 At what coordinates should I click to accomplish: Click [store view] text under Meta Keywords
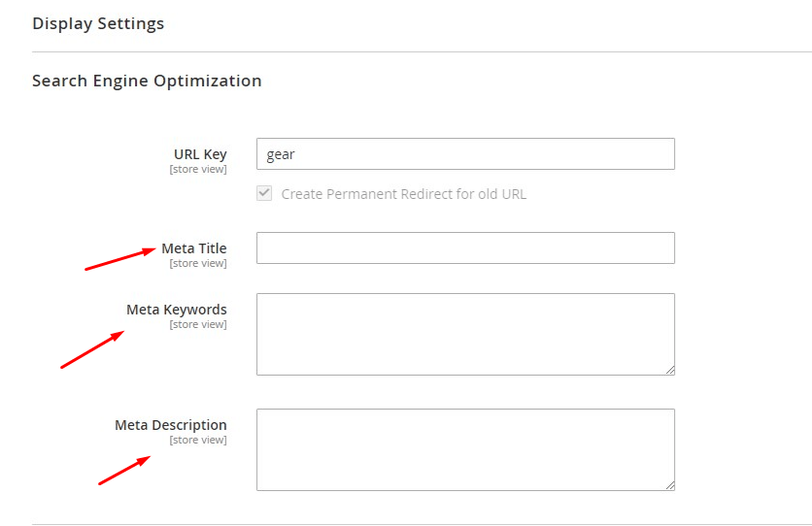tap(198, 324)
